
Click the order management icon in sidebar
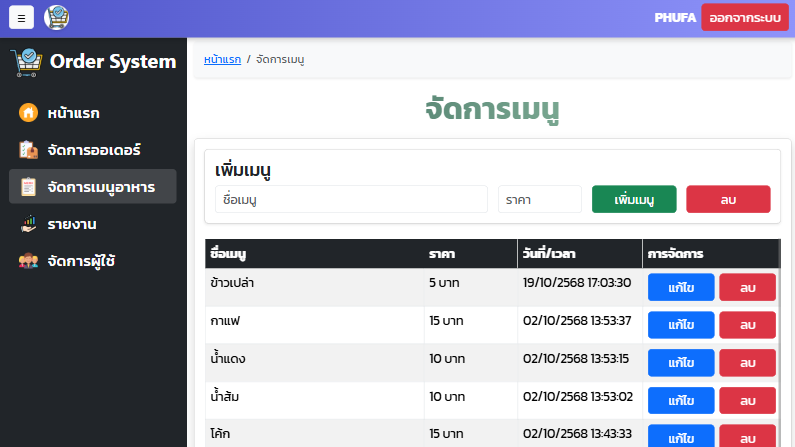28,150
